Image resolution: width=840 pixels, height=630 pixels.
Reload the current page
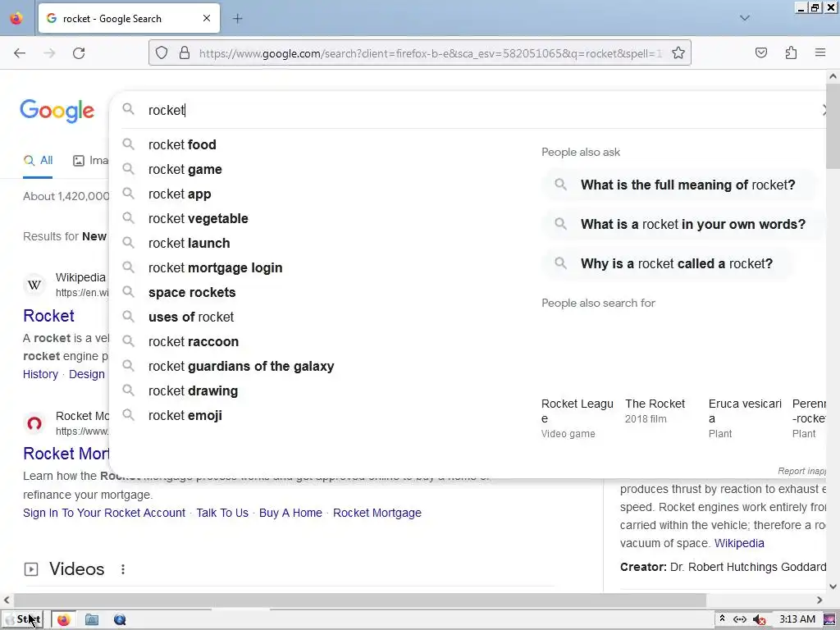pos(79,53)
